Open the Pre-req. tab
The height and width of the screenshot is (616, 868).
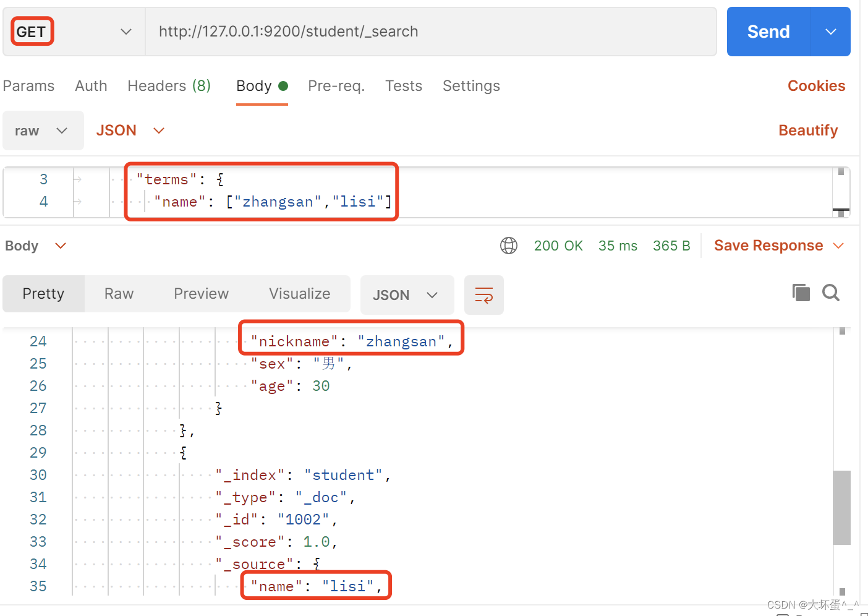tap(336, 86)
